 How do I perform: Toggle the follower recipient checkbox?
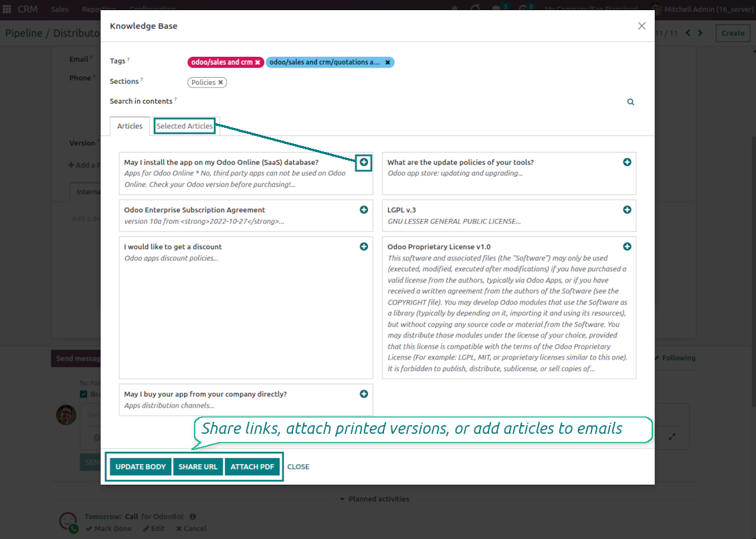(x=84, y=394)
